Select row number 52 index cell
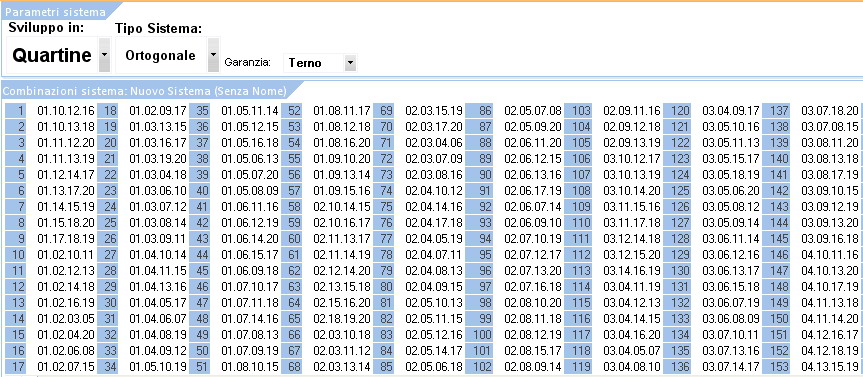The height and width of the screenshot is (377, 863). [291, 111]
